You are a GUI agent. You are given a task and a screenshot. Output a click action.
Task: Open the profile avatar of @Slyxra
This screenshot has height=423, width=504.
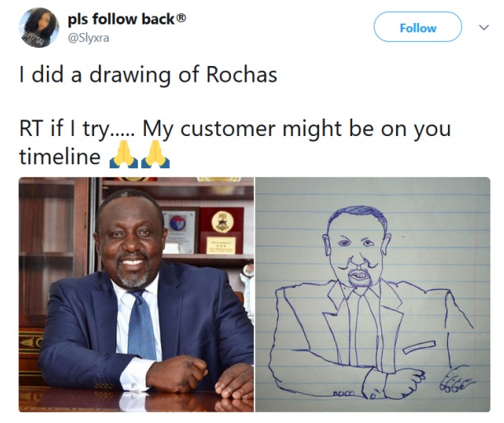pyautogui.click(x=39, y=27)
